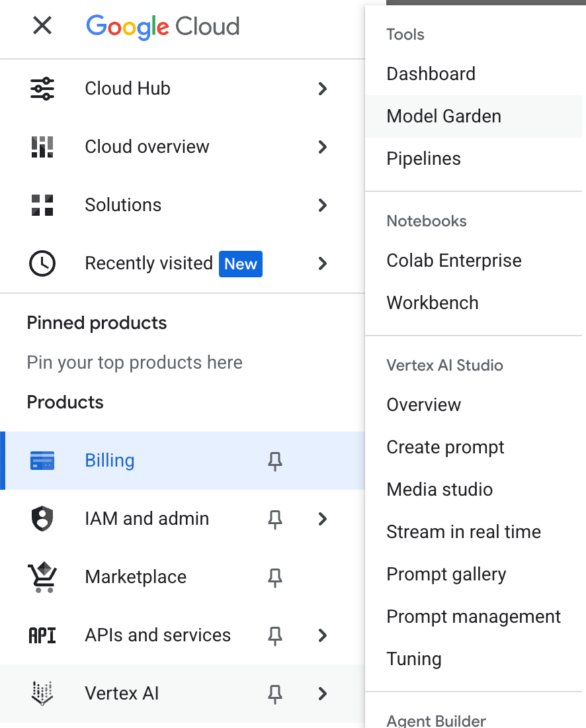Image resolution: width=586 pixels, height=728 pixels.
Task: Open Tuning in Vertex AI Studio
Action: pos(474,659)
